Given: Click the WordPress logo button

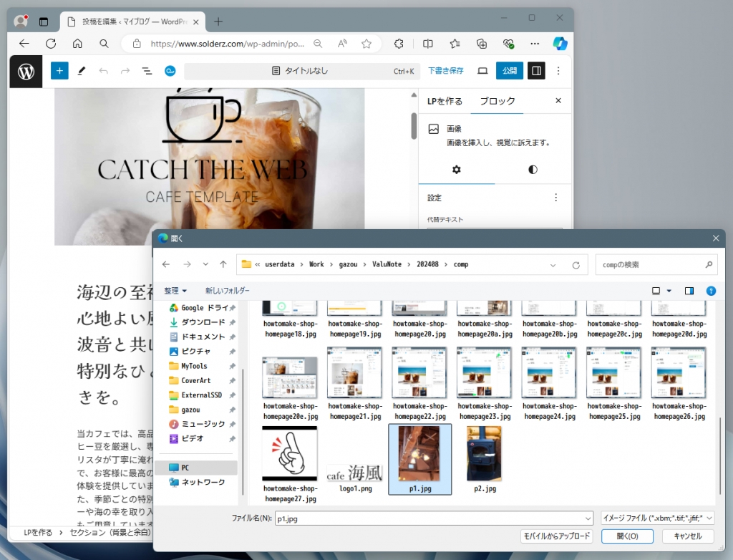Looking at the screenshot, I should tap(26, 71).
